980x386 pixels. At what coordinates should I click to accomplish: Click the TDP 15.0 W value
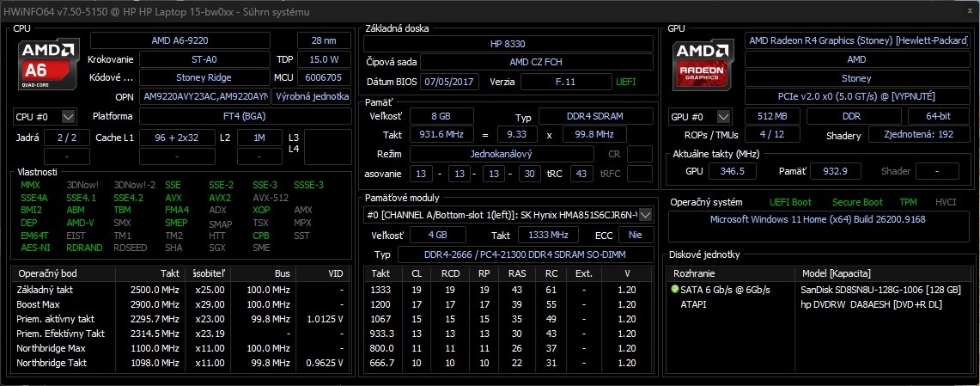click(324, 59)
